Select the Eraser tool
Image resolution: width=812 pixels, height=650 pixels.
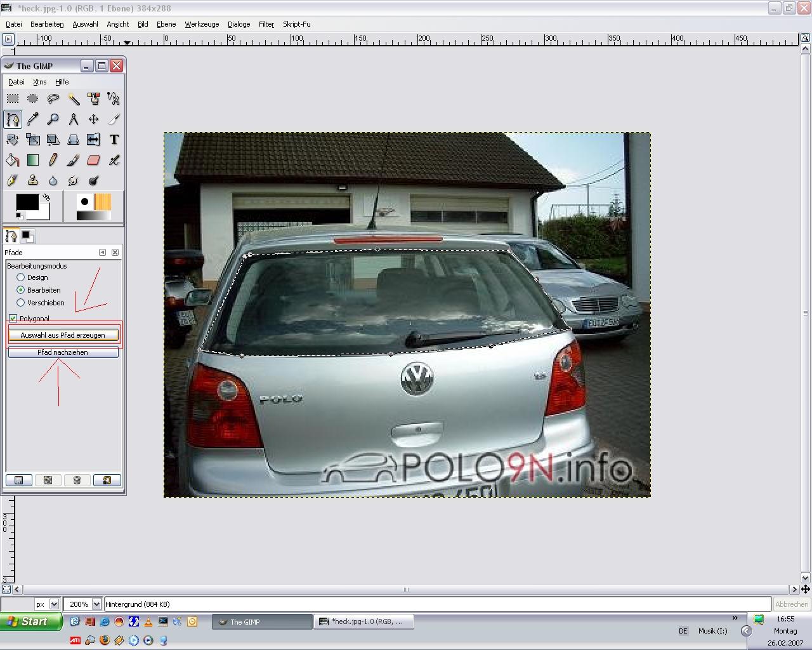tap(94, 160)
